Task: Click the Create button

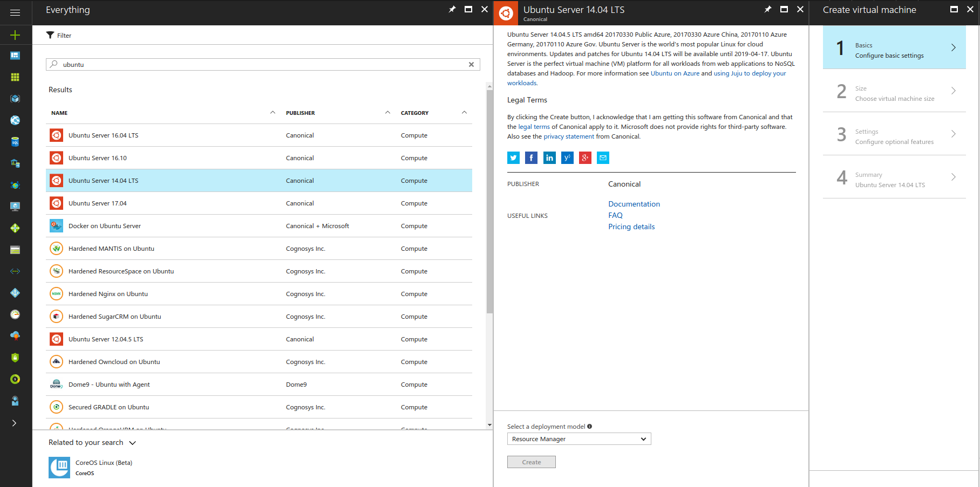Action: [x=532, y=462]
